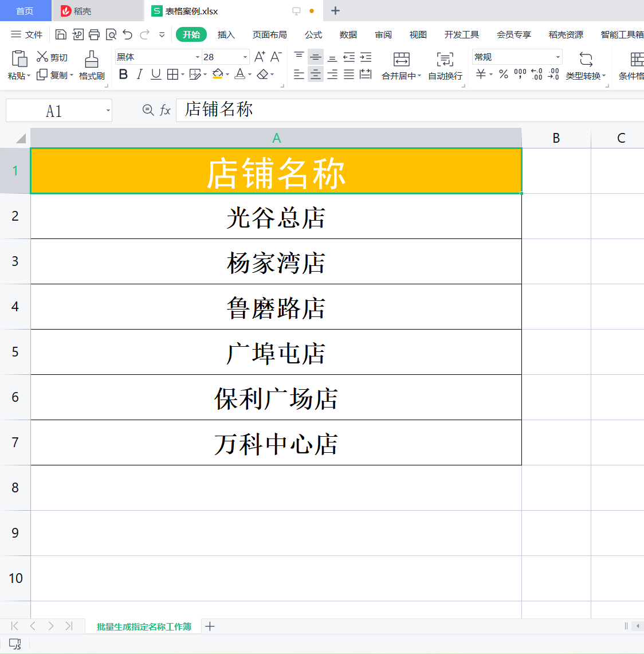Image resolution: width=644 pixels, height=654 pixels.
Task: Click the Type Conversion icon
Action: [586, 59]
